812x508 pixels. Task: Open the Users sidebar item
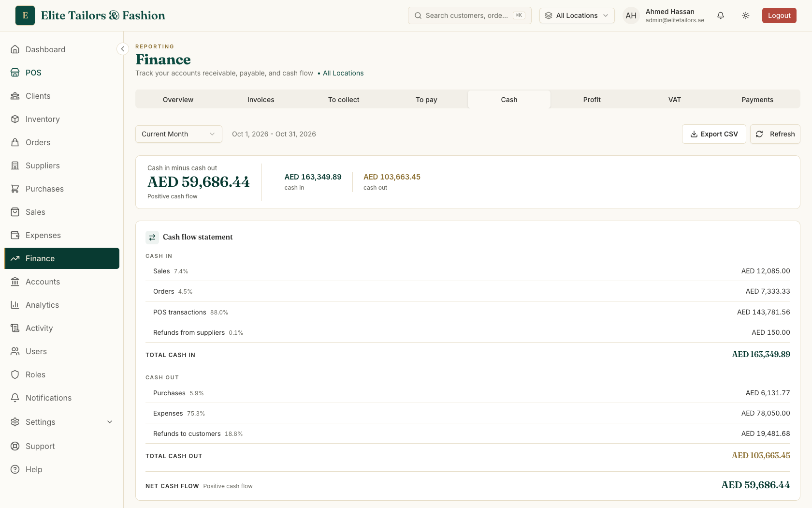[62, 351]
